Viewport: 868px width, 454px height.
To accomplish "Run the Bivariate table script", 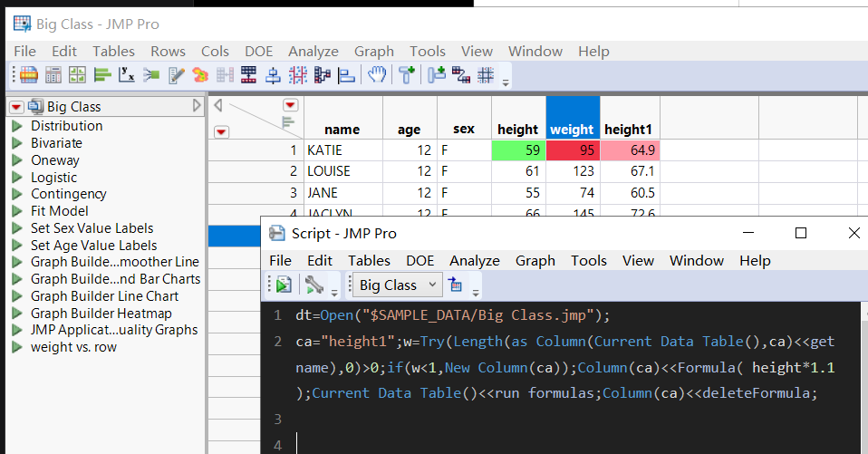I will [x=17, y=143].
